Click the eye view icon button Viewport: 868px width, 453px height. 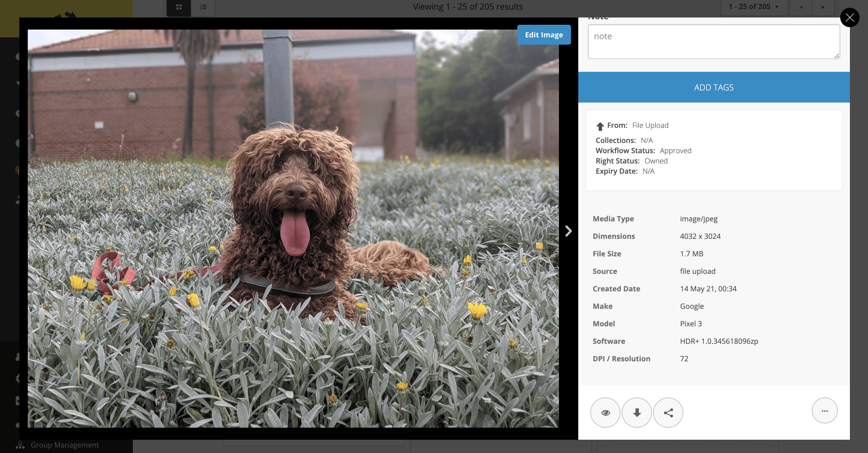point(605,413)
